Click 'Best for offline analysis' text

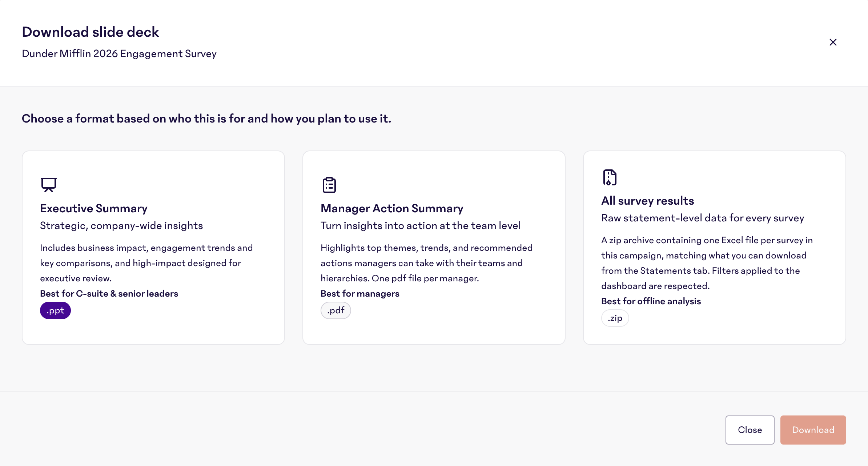(651, 301)
